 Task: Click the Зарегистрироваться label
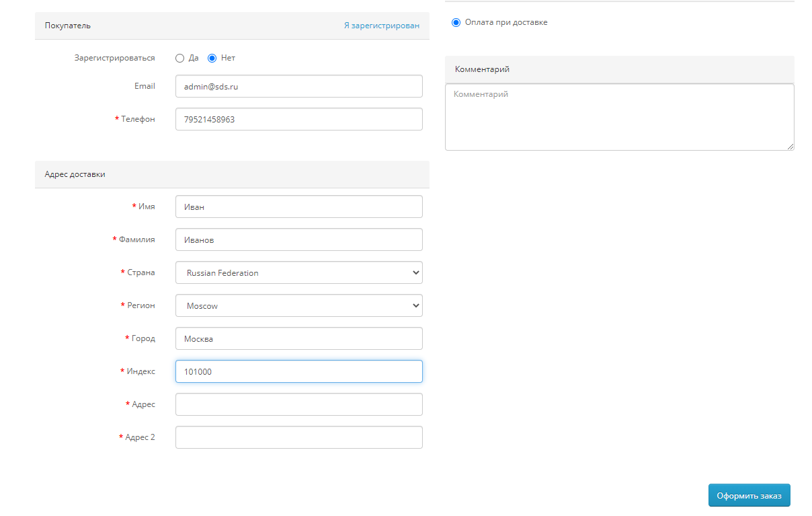point(114,58)
